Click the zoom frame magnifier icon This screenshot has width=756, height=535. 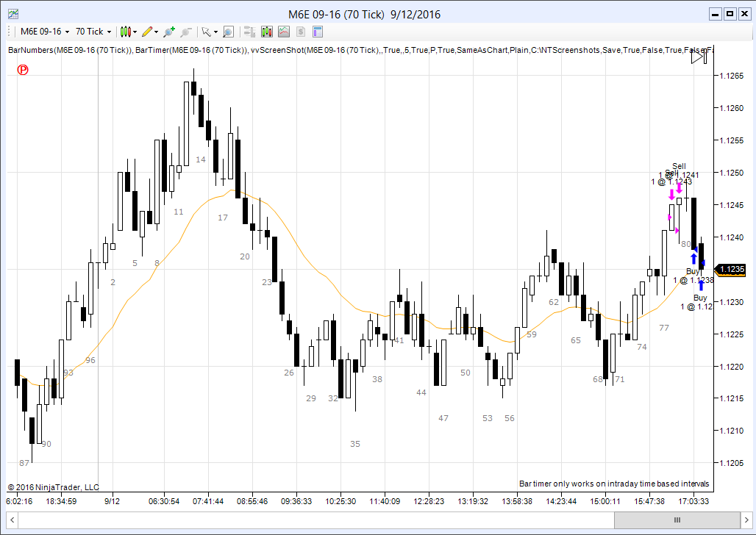(x=229, y=32)
